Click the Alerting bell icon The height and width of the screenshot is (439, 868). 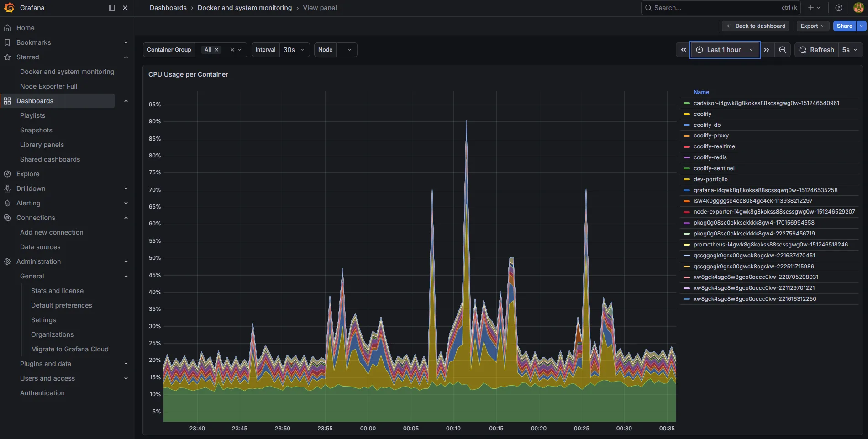click(x=7, y=203)
